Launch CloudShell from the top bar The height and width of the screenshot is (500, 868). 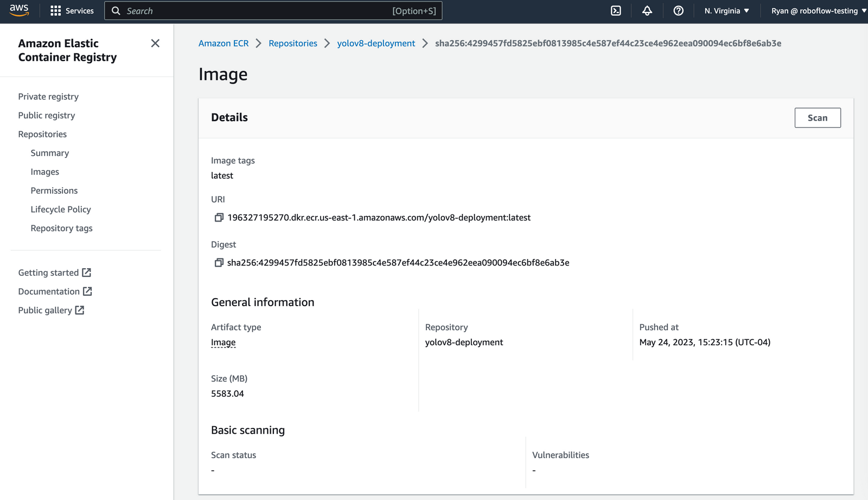coord(615,10)
